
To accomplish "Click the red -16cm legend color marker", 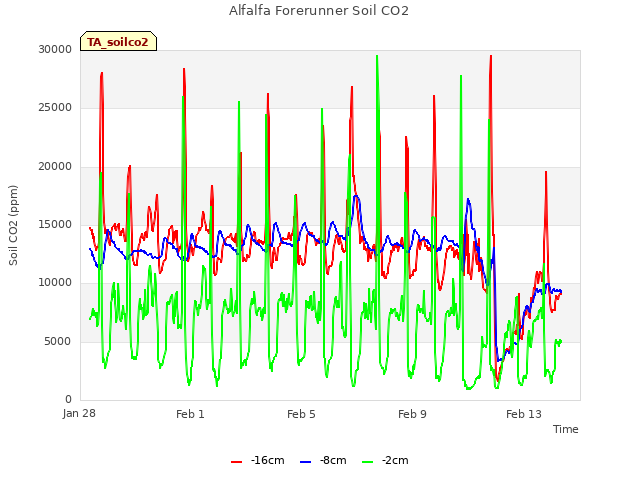I will [x=236, y=462].
